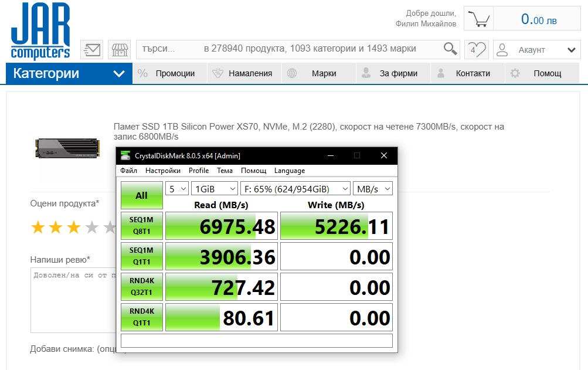Click the percent icon beside Промоции
This screenshot has width=588, height=370.
coord(142,73)
